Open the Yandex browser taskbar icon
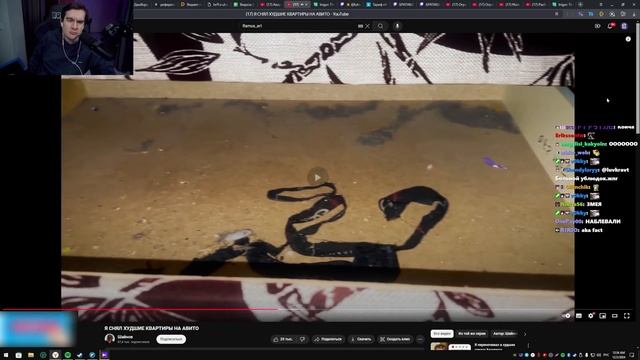This screenshot has height=360, width=640. point(55,355)
